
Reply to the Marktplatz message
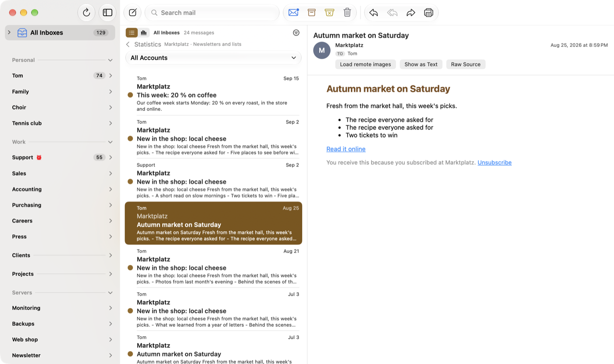point(374,13)
